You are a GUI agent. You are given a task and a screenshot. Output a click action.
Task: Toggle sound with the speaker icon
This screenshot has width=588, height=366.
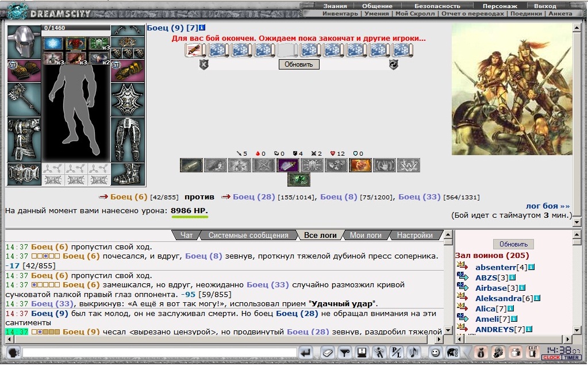click(x=414, y=353)
